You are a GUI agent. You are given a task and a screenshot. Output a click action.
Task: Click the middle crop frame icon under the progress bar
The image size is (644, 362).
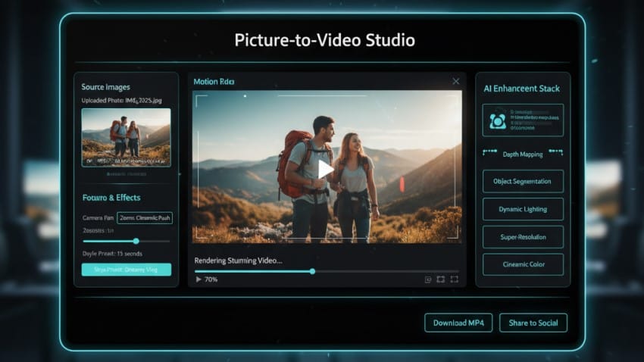click(x=441, y=279)
